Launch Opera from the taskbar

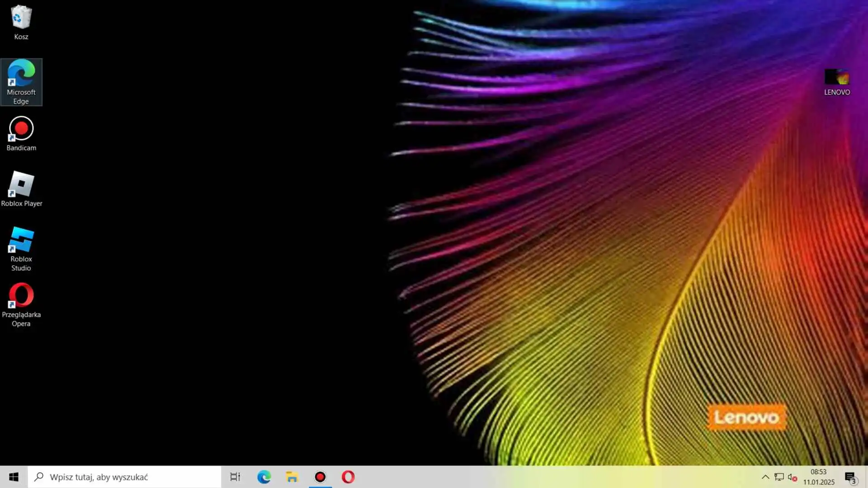(348, 477)
